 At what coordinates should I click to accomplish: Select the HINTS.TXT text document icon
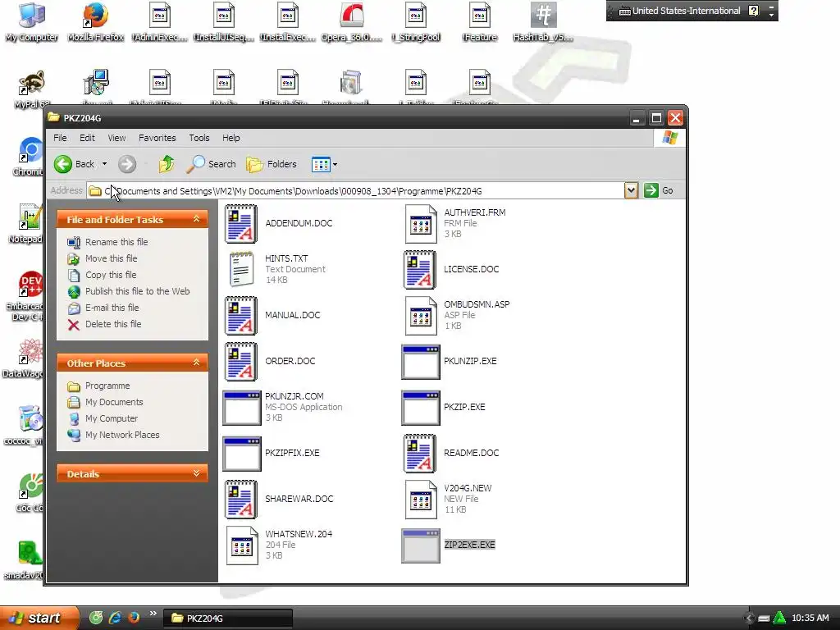[240, 269]
